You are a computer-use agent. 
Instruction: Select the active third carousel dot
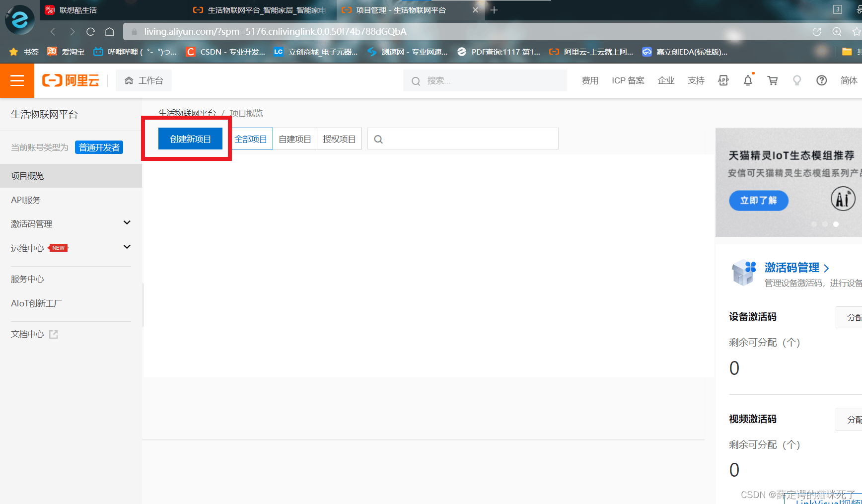pyautogui.click(x=836, y=224)
